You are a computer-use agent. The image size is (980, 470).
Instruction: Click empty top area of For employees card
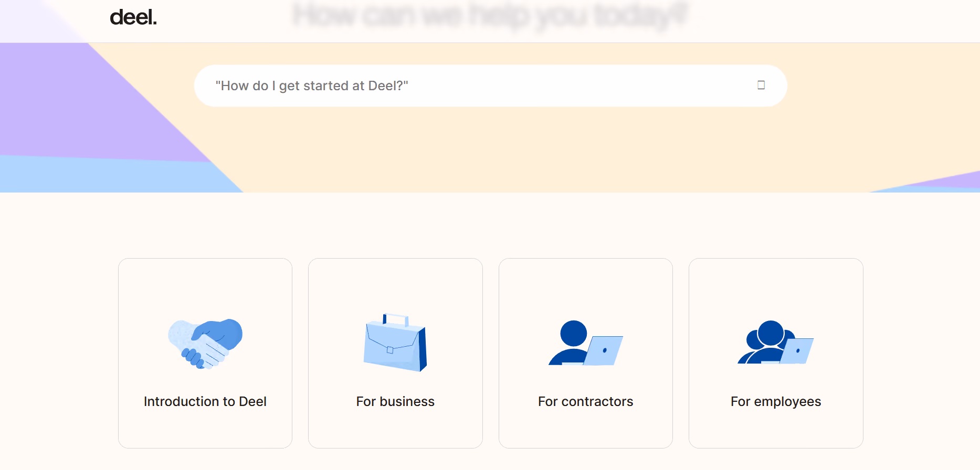pyautogui.click(x=776, y=286)
